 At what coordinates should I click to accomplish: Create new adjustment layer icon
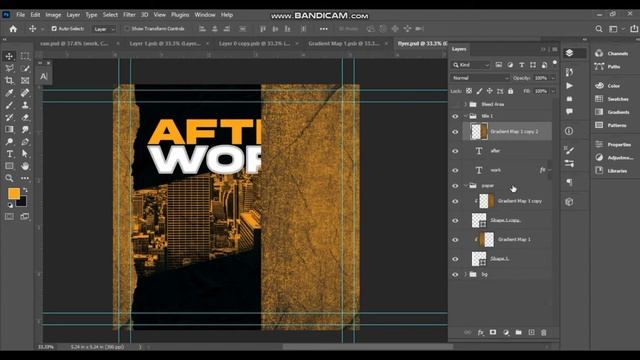click(x=506, y=333)
